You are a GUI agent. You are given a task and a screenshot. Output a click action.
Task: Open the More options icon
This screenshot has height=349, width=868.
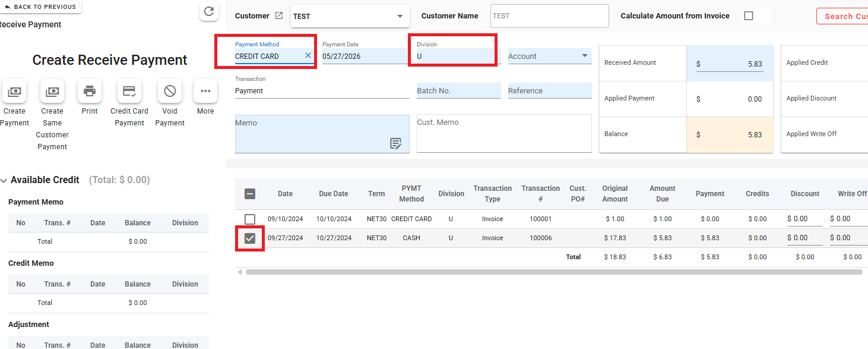pos(205,91)
